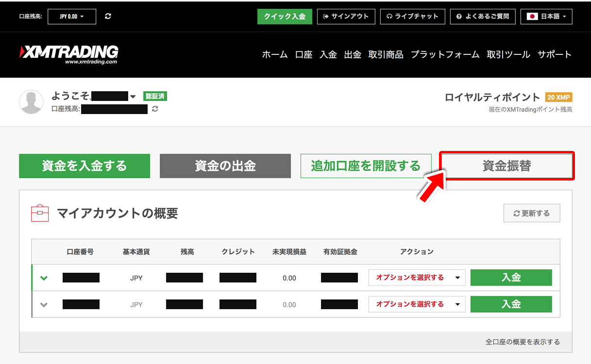This screenshot has height=364, width=591.
Task: Open オプションを選択する on the first account row
Action: 417,277
